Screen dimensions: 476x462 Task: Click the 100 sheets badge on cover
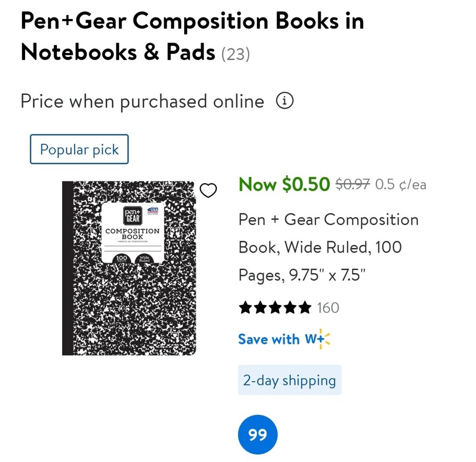coord(122,259)
